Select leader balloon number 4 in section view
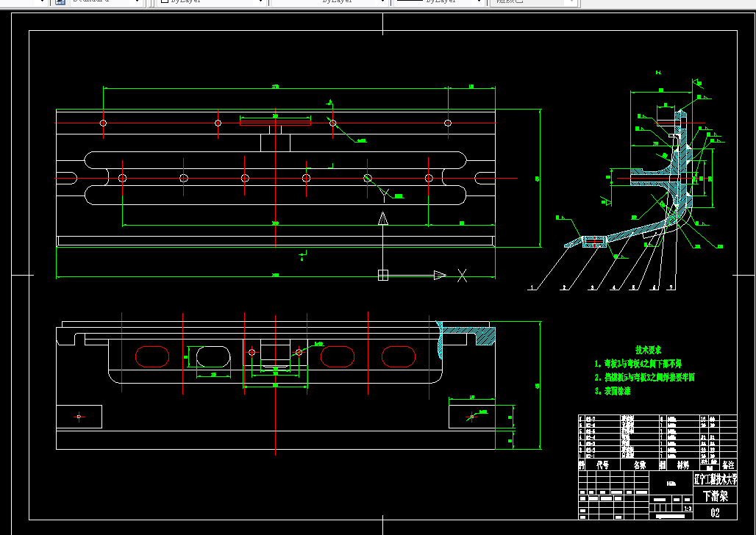Viewport: 756px width, 535px height. click(614, 288)
